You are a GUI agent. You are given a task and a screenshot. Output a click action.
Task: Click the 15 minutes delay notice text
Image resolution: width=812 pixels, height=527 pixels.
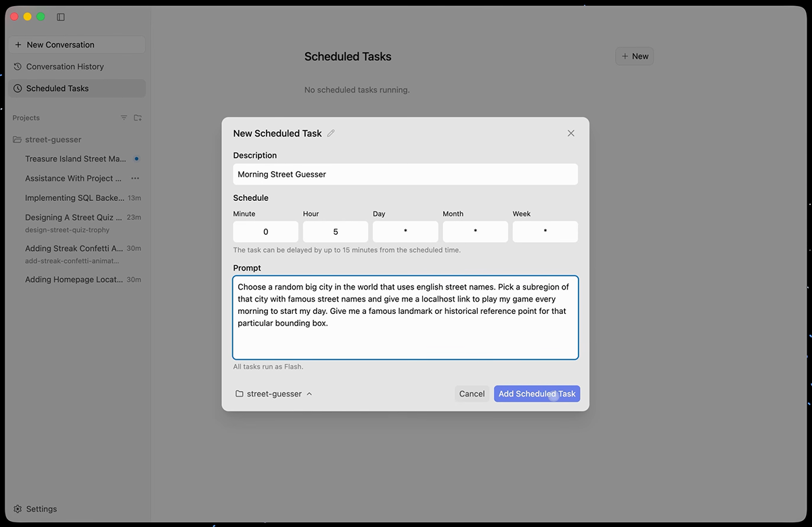pyautogui.click(x=346, y=250)
